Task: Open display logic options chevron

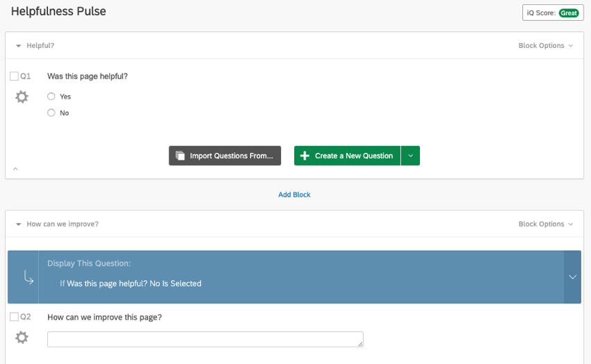Action: (x=572, y=277)
